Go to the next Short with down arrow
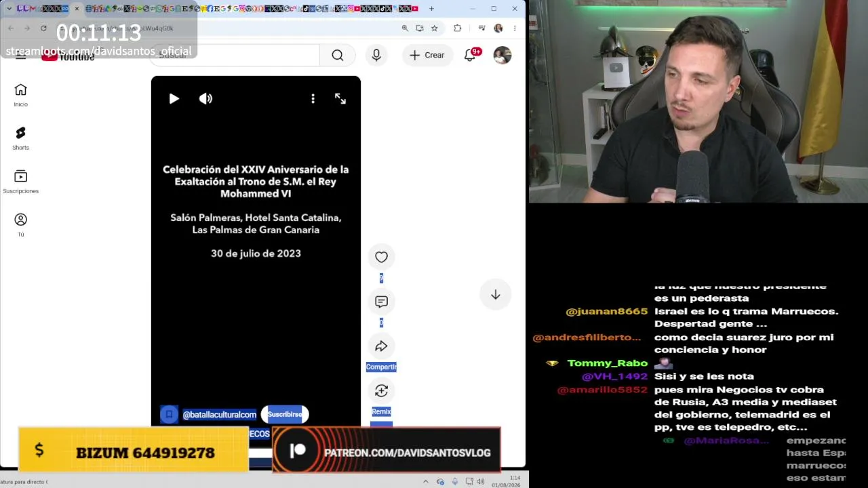Viewport: 868px width, 488px height. 496,295
